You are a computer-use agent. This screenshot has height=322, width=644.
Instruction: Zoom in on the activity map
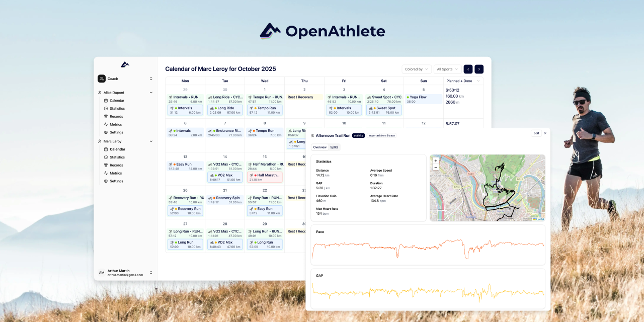pyautogui.click(x=436, y=160)
